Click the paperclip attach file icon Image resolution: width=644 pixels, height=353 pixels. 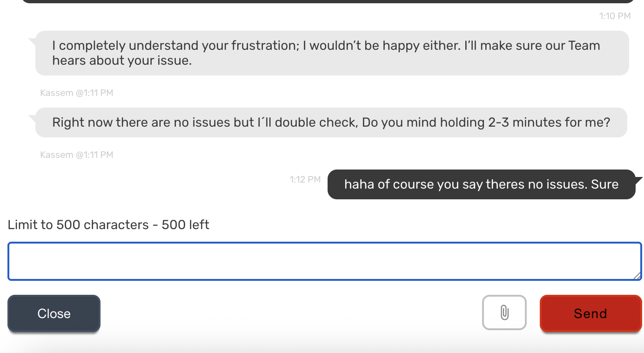pos(504,312)
